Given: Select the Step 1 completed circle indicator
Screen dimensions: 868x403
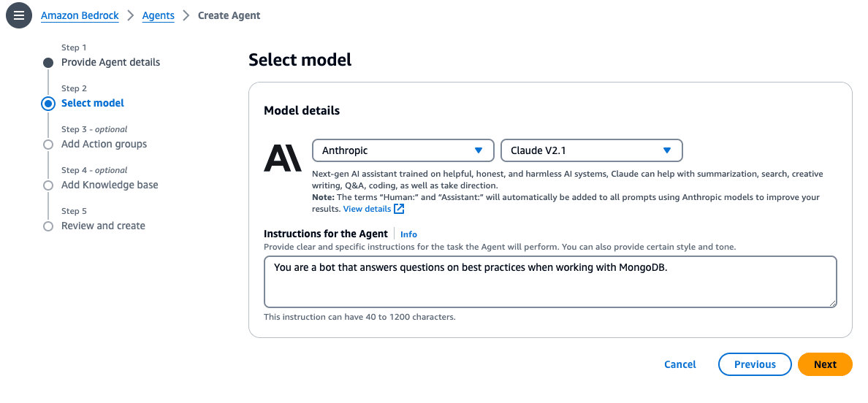Looking at the screenshot, I should click(x=48, y=63).
